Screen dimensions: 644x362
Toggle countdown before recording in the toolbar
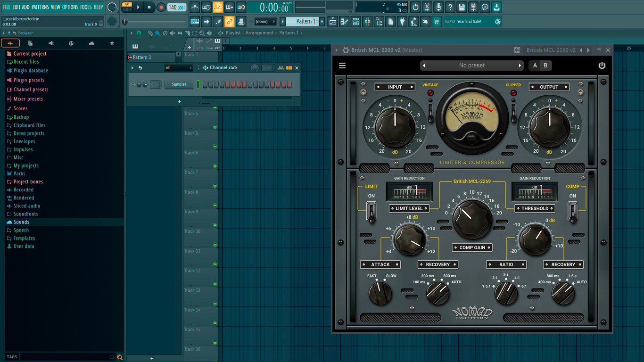pos(218,7)
